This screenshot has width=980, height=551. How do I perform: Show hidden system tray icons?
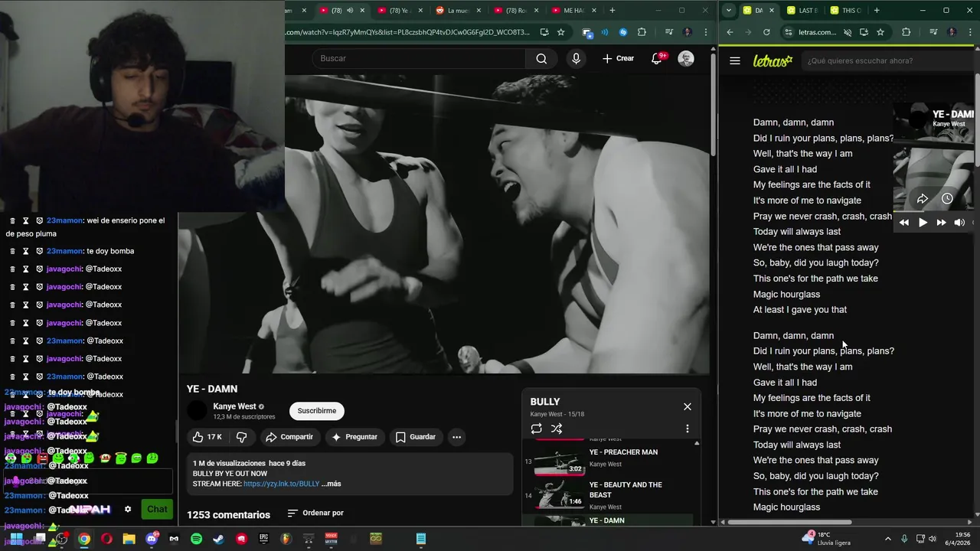click(x=887, y=539)
